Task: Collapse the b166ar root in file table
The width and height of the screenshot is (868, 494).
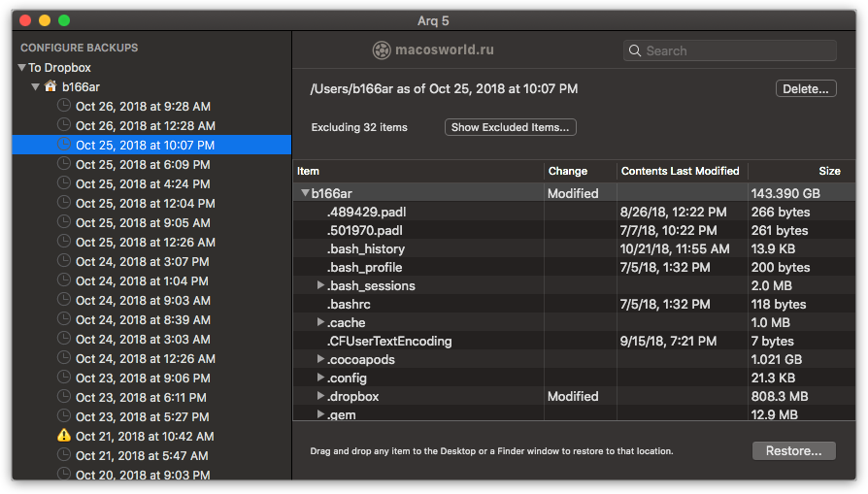Action: [305, 193]
